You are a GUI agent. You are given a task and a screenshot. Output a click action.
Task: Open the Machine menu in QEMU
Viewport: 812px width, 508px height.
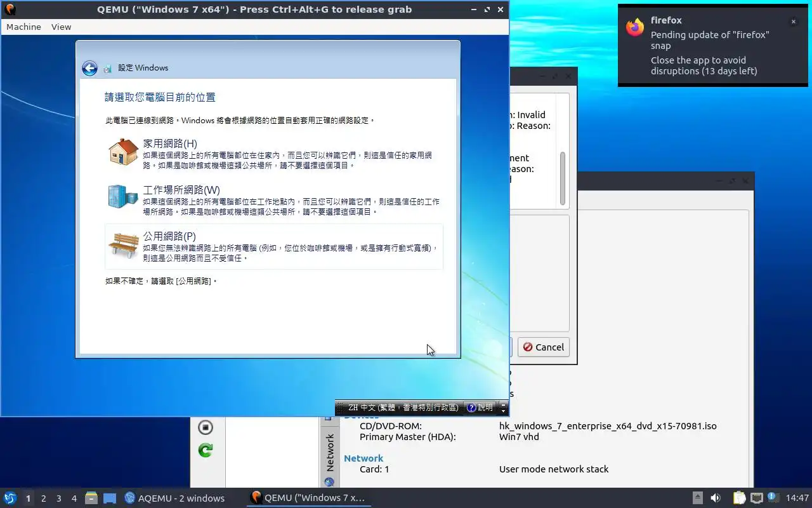[23, 27]
